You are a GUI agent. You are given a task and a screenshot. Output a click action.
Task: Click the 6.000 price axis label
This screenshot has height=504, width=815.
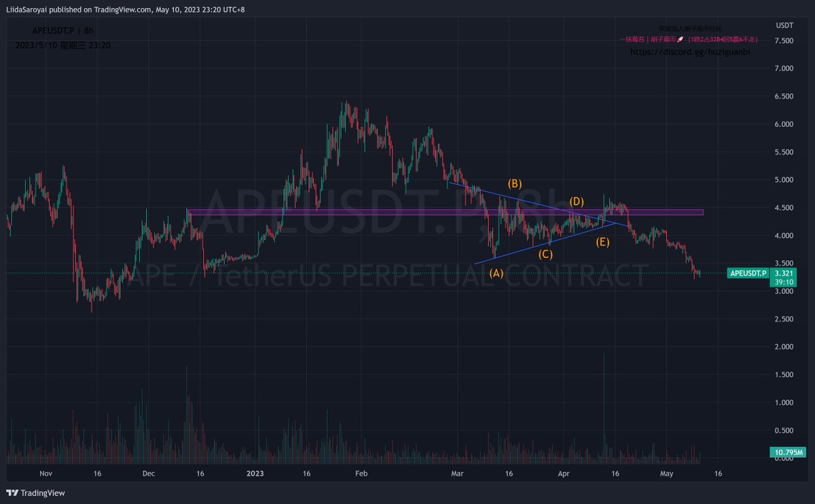point(783,124)
